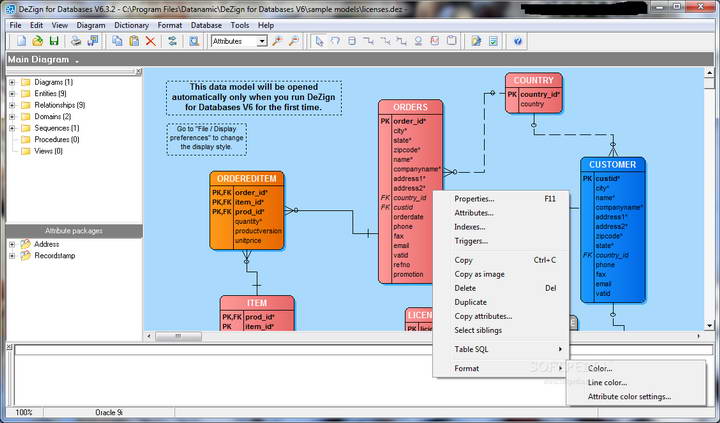The width and height of the screenshot is (720, 423).
Task: Click Attribute color settings... submenu item
Action: pos(629,396)
